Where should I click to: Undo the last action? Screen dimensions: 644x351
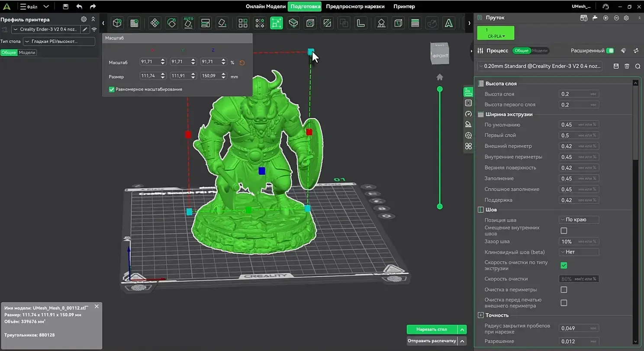pos(79,6)
